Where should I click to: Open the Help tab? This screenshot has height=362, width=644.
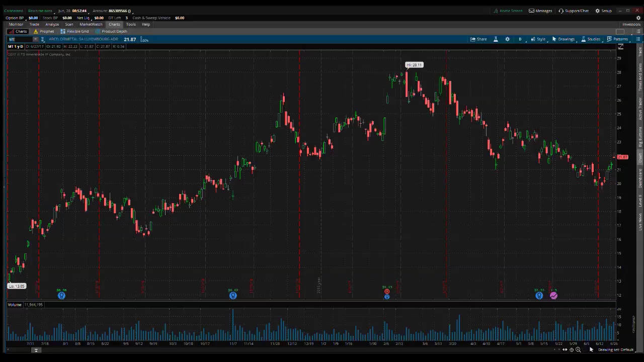click(x=146, y=24)
